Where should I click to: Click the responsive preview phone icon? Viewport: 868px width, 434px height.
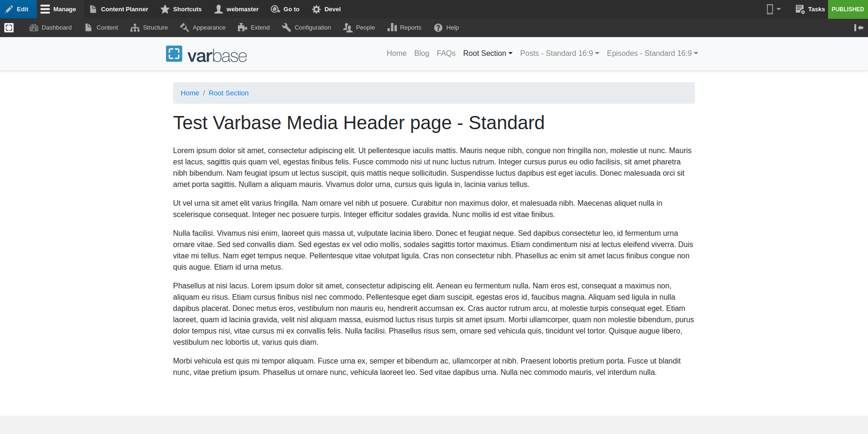(x=770, y=9)
